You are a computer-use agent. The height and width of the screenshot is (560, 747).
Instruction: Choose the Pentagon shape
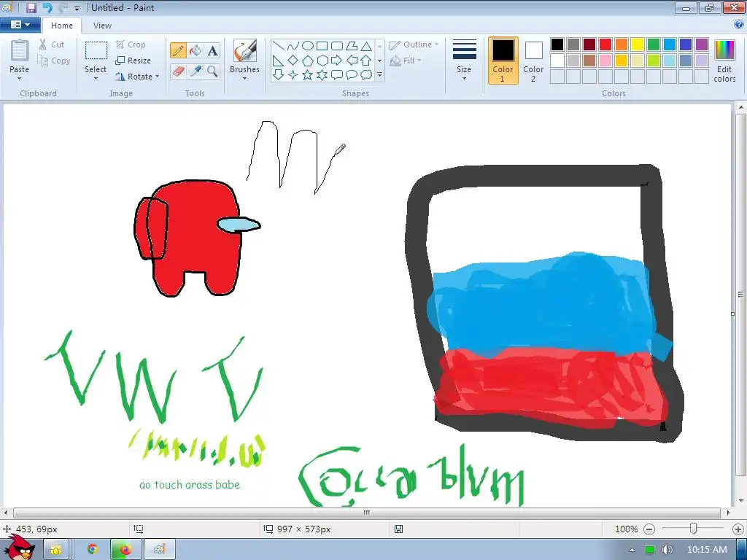click(308, 61)
